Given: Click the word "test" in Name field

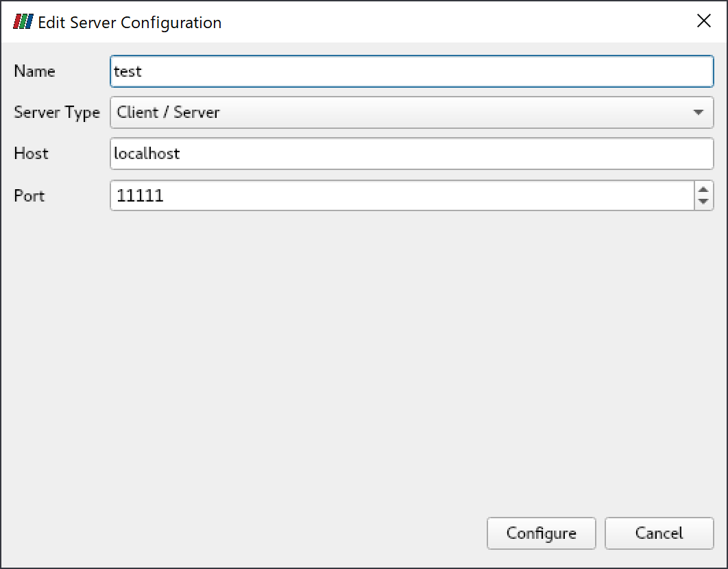Looking at the screenshot, I should [128, 71].
